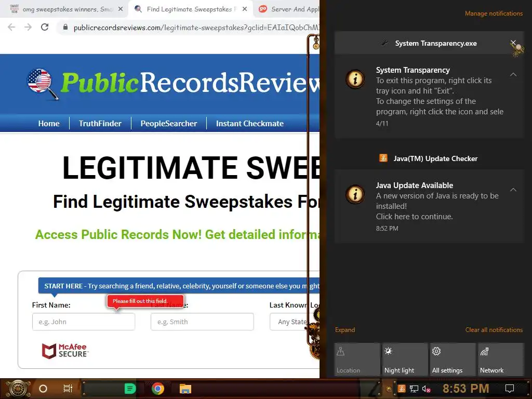Click LEGITIMATE SWEE page heading
This screenshot has height=399, width=532.
pos(191,168)
